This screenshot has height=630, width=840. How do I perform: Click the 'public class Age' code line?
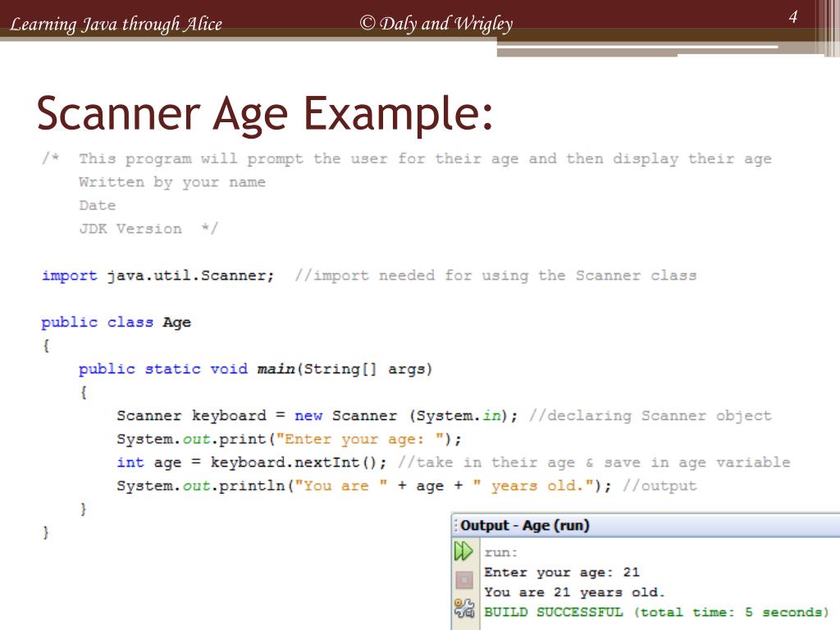(116, 322)
